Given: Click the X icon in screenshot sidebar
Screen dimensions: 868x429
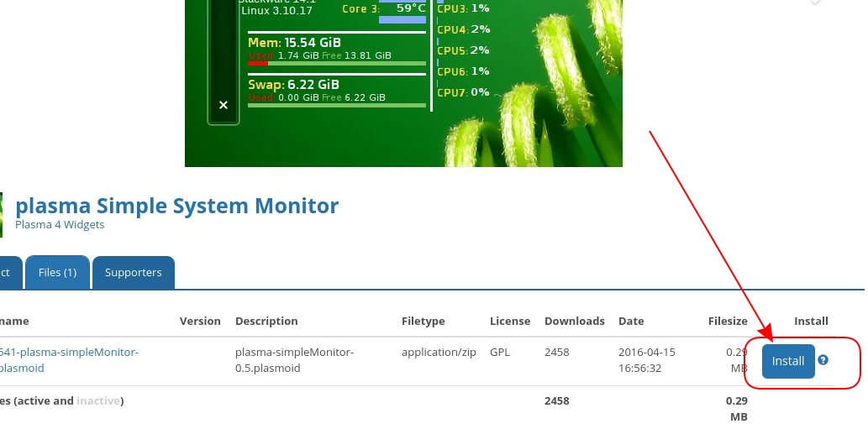Looking at the screenshot, I should (x=223, y=105).
